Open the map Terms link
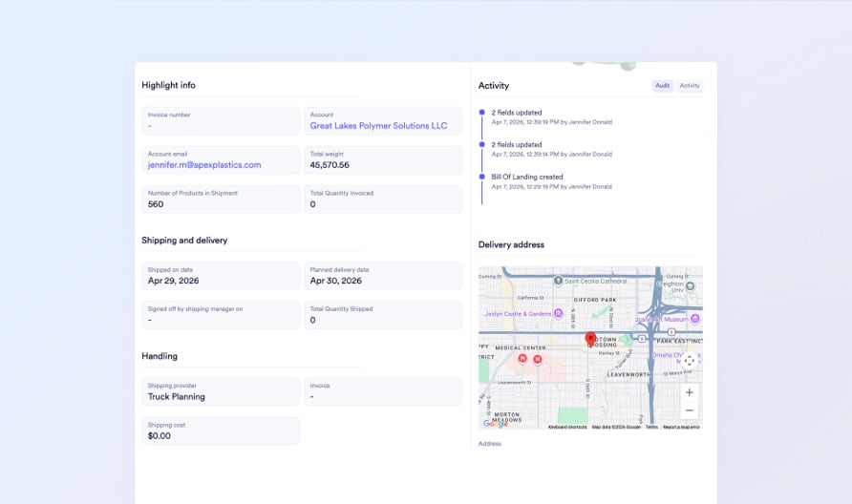The height and width of the screenshot is (504, 852). (x=651, y=427)
